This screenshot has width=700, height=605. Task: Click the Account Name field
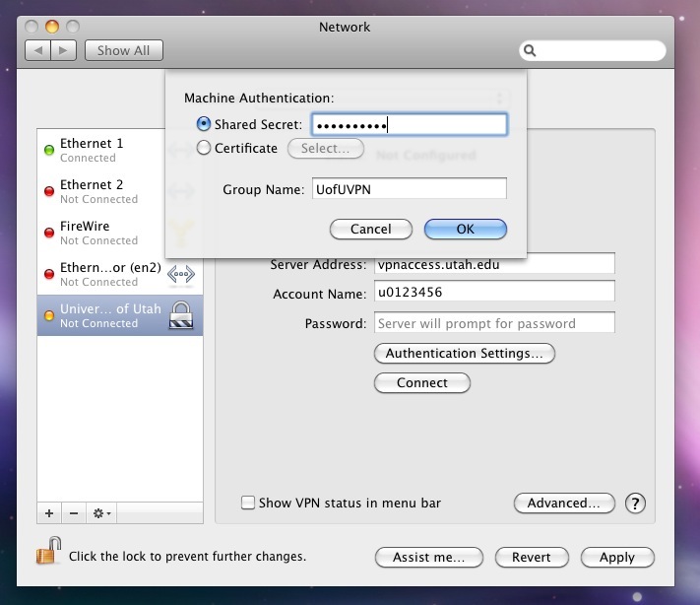[x=494, y=292]
